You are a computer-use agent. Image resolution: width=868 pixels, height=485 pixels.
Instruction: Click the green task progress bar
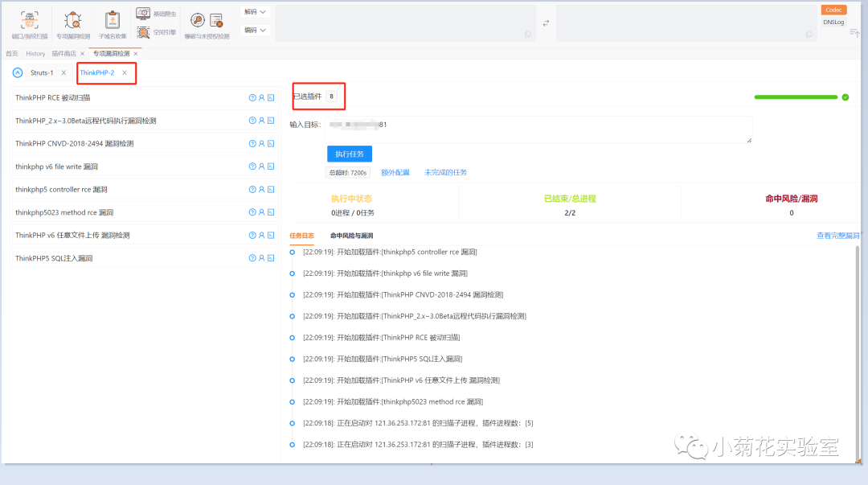pyautogui.click(x=796, y=97)
